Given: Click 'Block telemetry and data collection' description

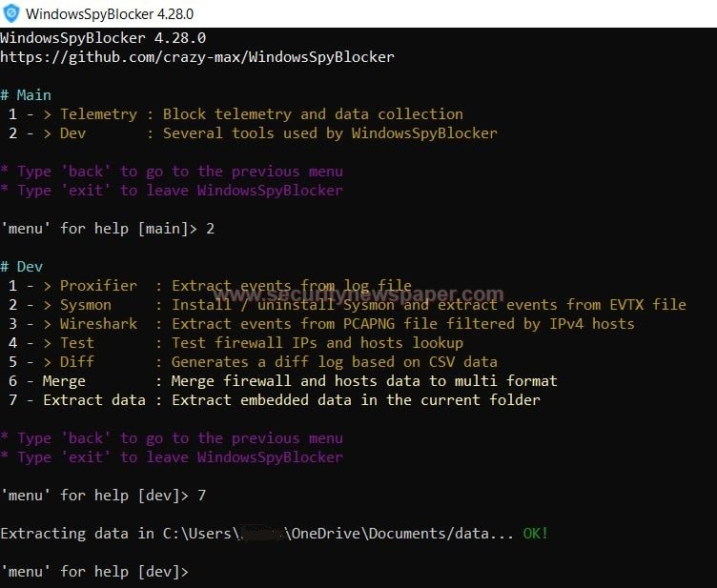Looking at the screenshot, I should pos(314,114).
